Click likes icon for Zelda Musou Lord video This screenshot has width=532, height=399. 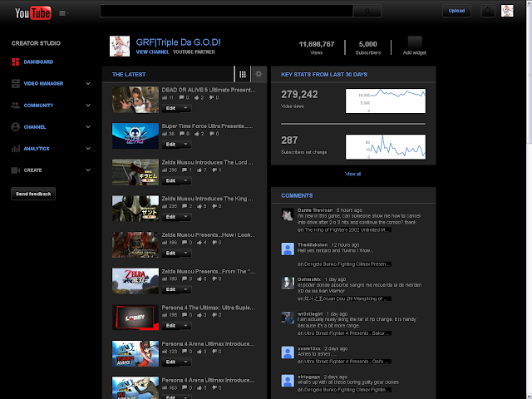pos(199,170)
